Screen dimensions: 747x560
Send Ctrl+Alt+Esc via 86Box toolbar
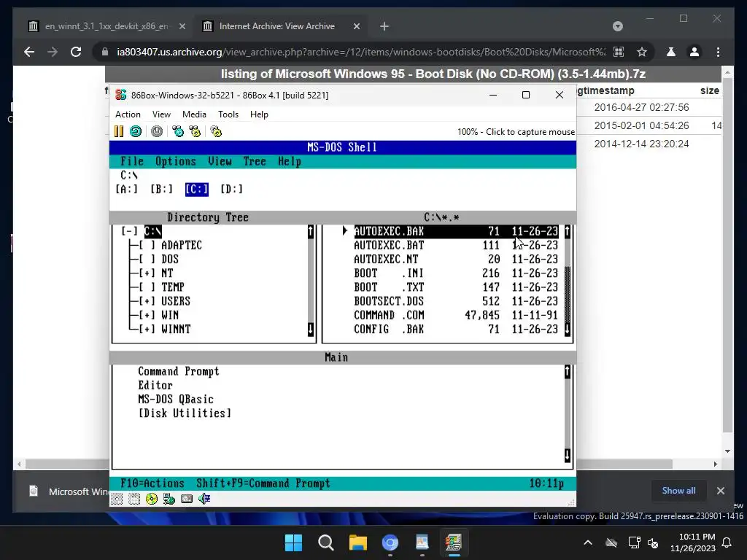tap(195, 131)
